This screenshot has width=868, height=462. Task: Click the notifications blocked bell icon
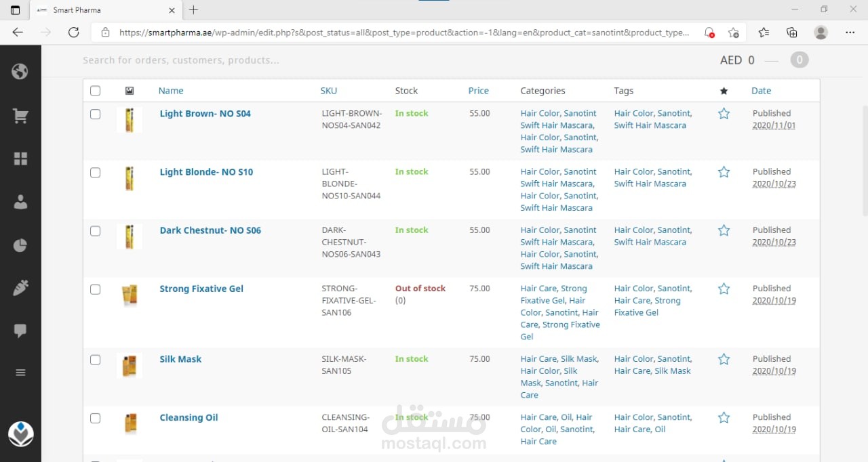coord(709,32)
